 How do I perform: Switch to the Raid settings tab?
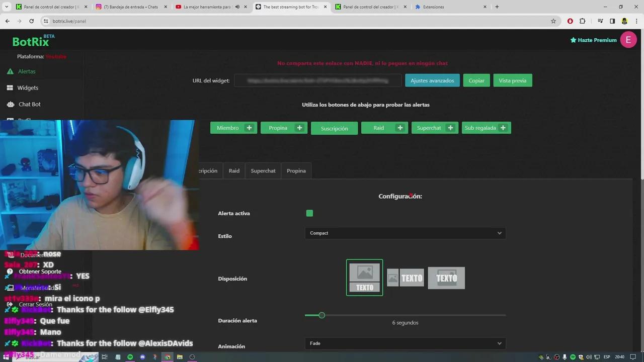click(234, 171)
